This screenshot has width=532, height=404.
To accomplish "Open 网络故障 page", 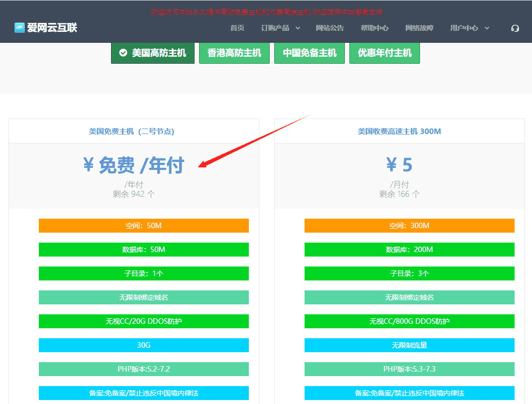I will [x=419, y=28].
